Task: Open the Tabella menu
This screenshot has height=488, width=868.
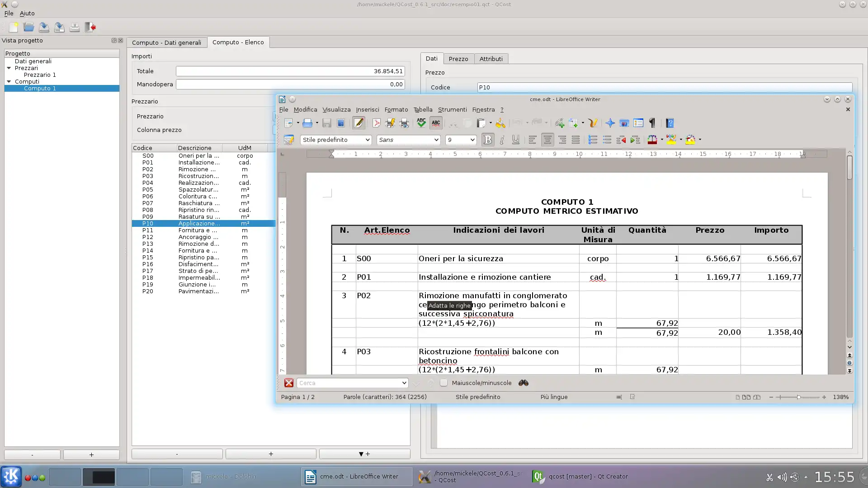Action: 422,109
